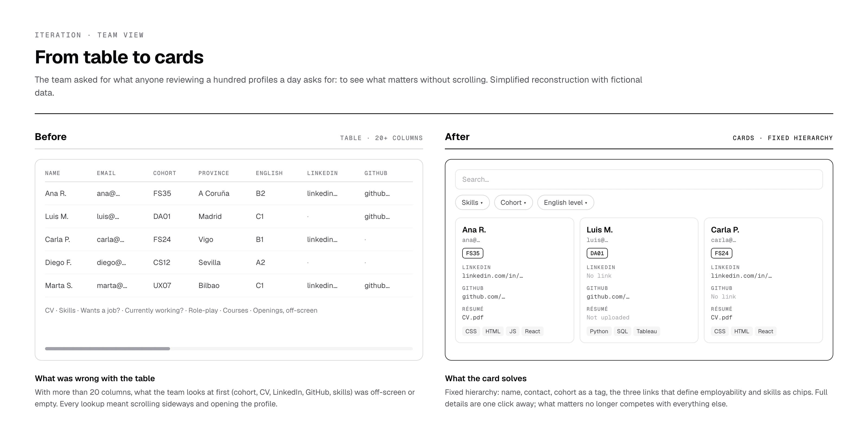The image size is (868, 440).
Task: Select the DA01 cohort tag
Action: pos(597,253)
